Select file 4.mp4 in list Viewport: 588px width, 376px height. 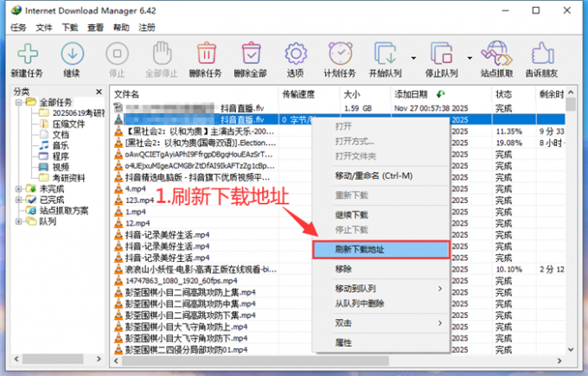(x=136, y=188)
